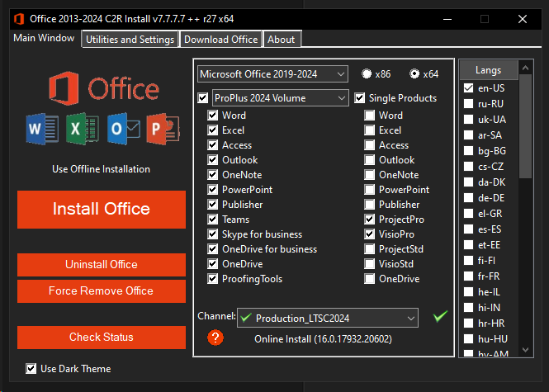Check Access under Single Products
Image resolution: width=549 pixels, height=392 pixels.
pyautogui.click(x=369, y=145)
